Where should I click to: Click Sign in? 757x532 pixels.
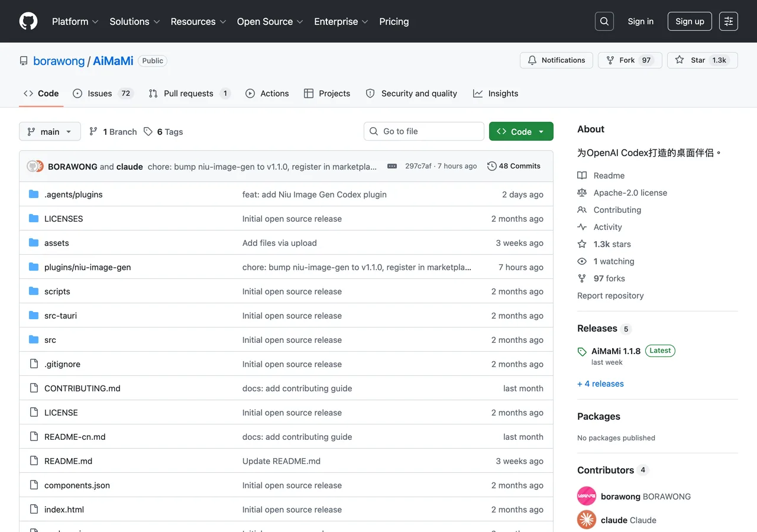640,21
